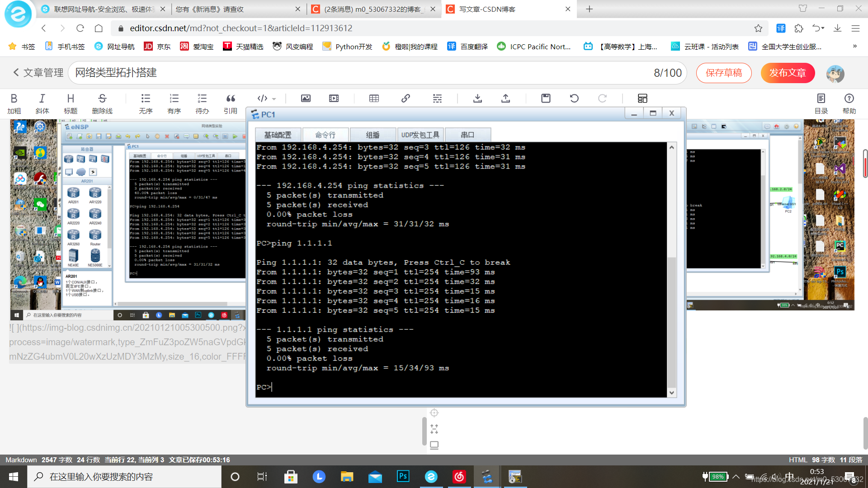The height and width of the screenshot is (488, 868).
Task: Apply italic formatting (斜体)
Action: (42, 103)
